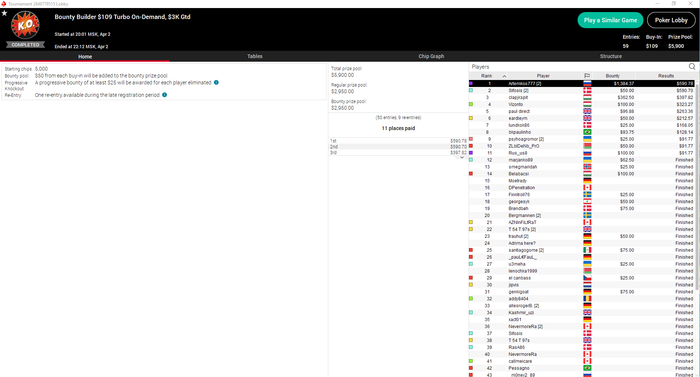Viewport: 700px width, 377px height.
Task: Expand the prize payouts list chevron
Action: (462, 157)
